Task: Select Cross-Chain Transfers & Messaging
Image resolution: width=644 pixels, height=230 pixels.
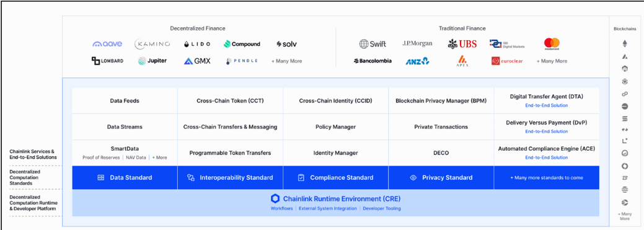Action: click(230, 127)
